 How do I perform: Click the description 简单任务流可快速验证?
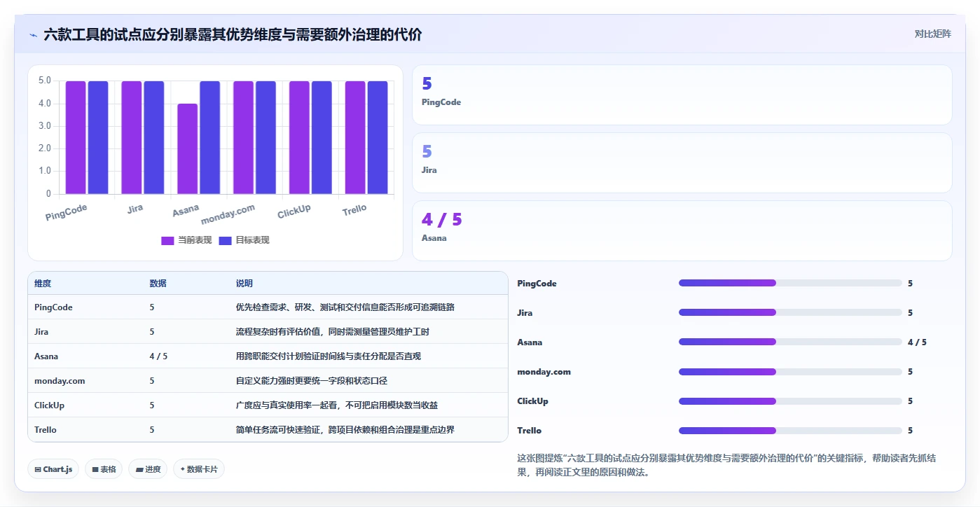(x=345, y=430)
